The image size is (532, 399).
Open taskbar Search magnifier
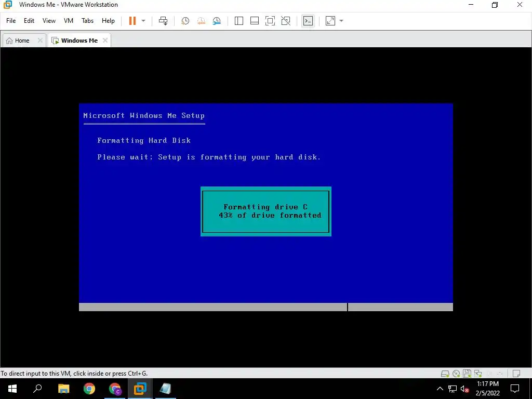pyautogui.click(x=37, y=389)
